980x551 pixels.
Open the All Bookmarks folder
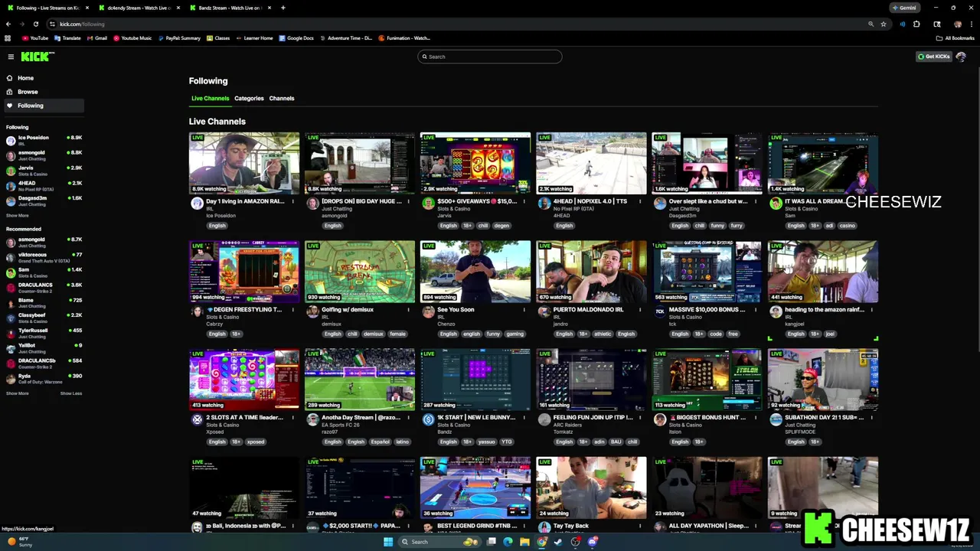[955, 38]
